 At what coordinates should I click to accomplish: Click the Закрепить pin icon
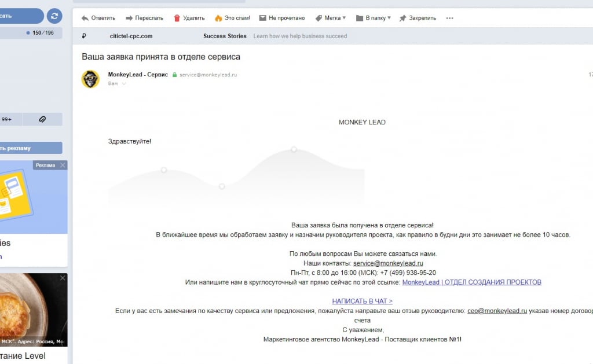click(403, 18)
